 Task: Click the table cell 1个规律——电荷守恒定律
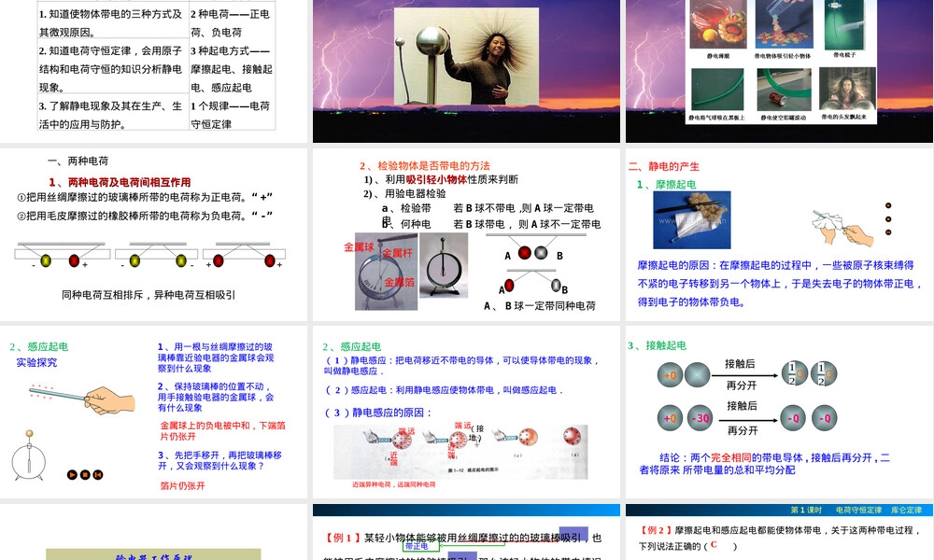232,115
